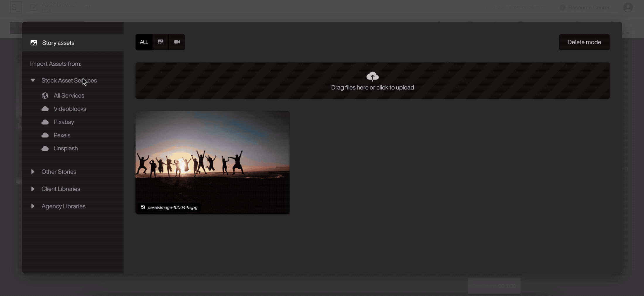Show ALL asset types

coord(144,42)
